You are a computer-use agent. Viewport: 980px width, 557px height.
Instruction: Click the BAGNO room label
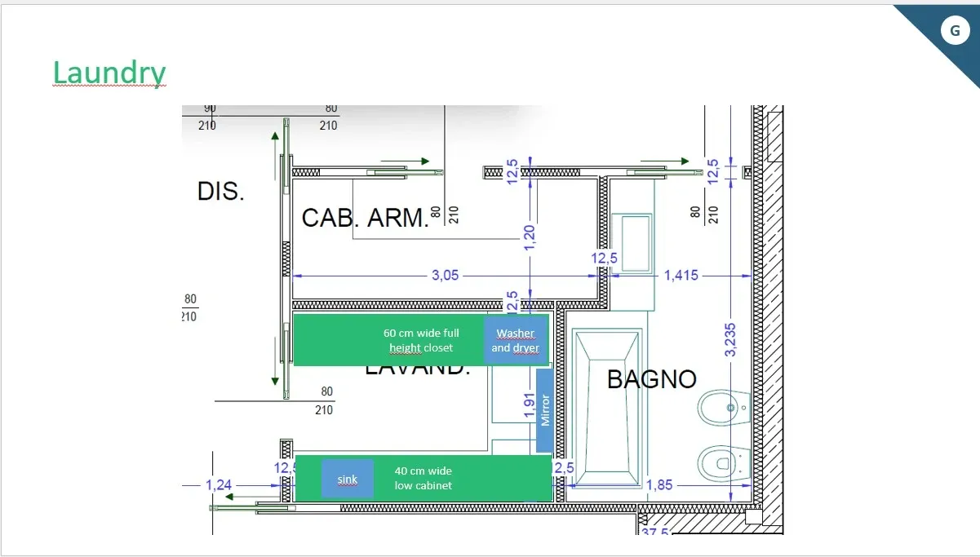[x=652, y=379]
